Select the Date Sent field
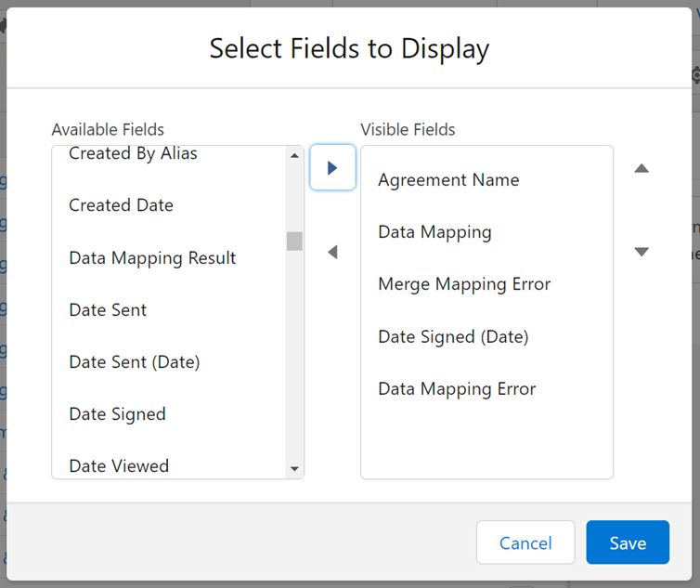 click(108, 310)
